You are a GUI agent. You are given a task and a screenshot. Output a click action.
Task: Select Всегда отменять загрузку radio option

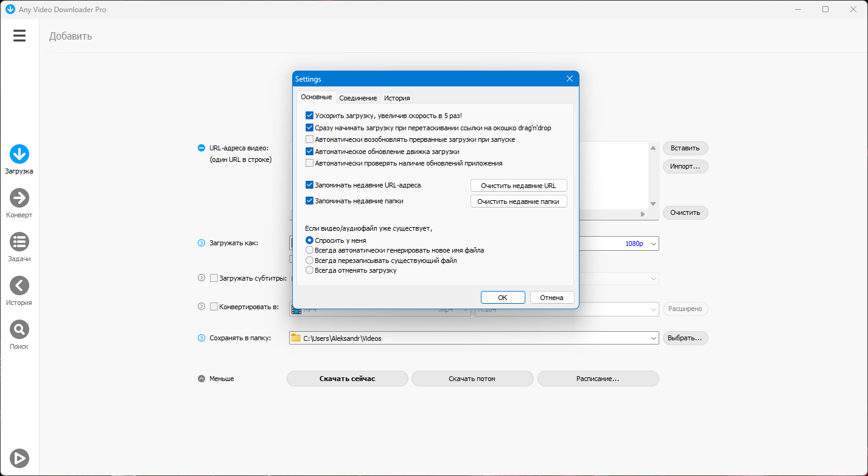310,270
